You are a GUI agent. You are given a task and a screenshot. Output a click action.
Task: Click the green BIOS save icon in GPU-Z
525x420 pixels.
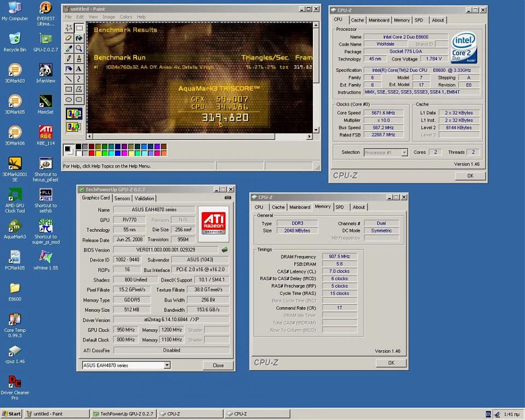coord(225,249)
